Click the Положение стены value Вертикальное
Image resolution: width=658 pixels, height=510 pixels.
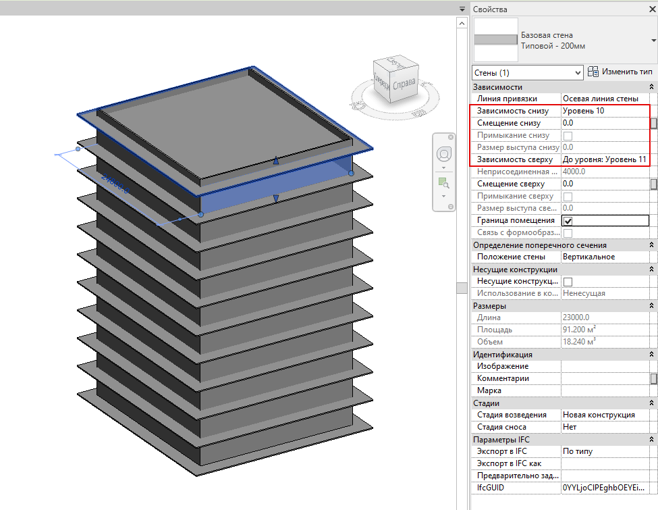click(605, 257)
